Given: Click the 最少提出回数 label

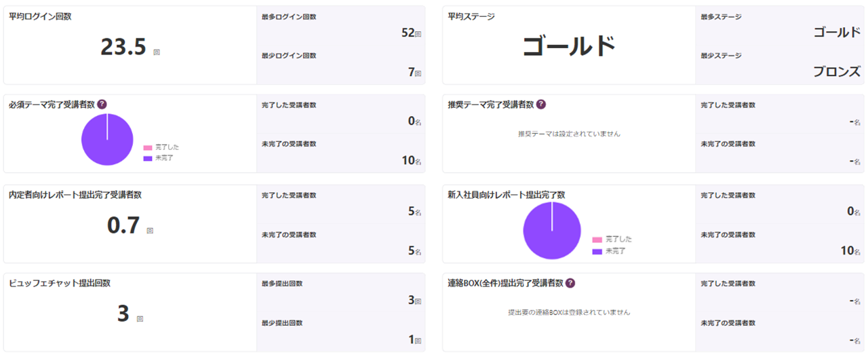Looking at the screenshot, I should [x=282, y=323].
